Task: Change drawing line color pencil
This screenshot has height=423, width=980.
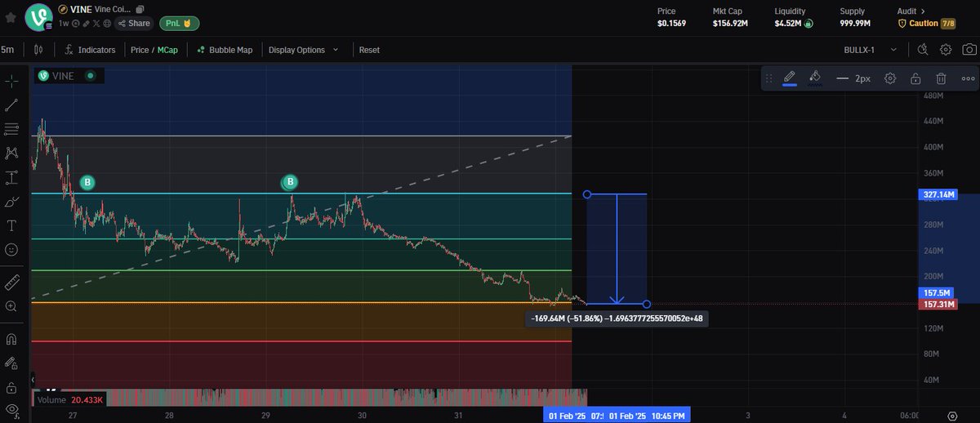Action: click(x=790, y=78)
